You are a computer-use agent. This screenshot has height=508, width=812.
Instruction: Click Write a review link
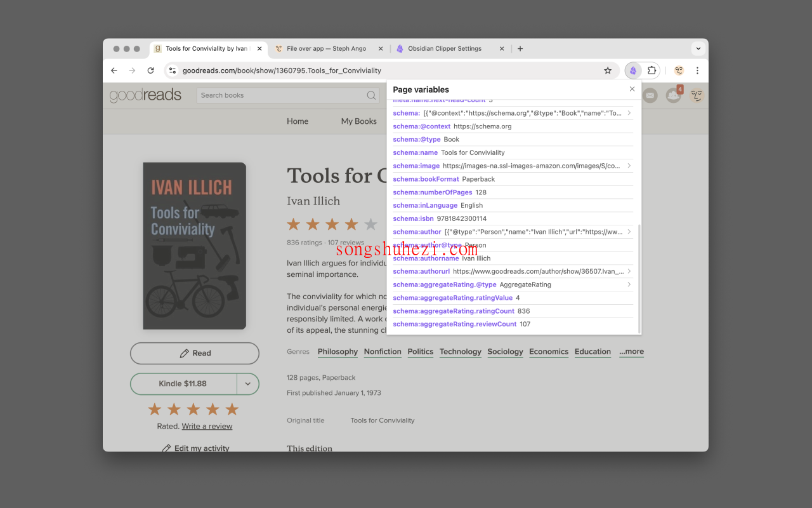207,426
